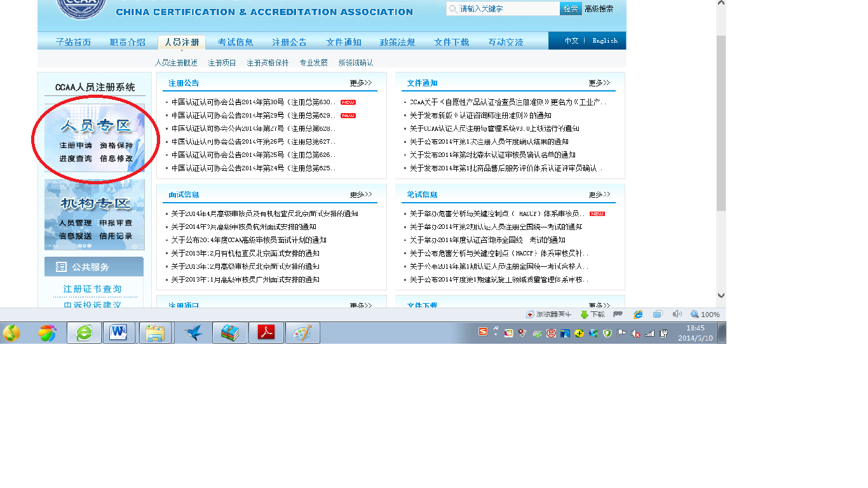
Task: Click 人员管理 in 机构专区
Action: (x=76, y=223)
